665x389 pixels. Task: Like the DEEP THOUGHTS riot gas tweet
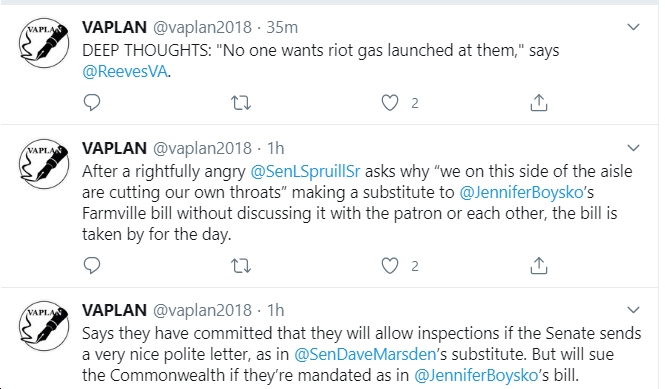pos(390,103)
